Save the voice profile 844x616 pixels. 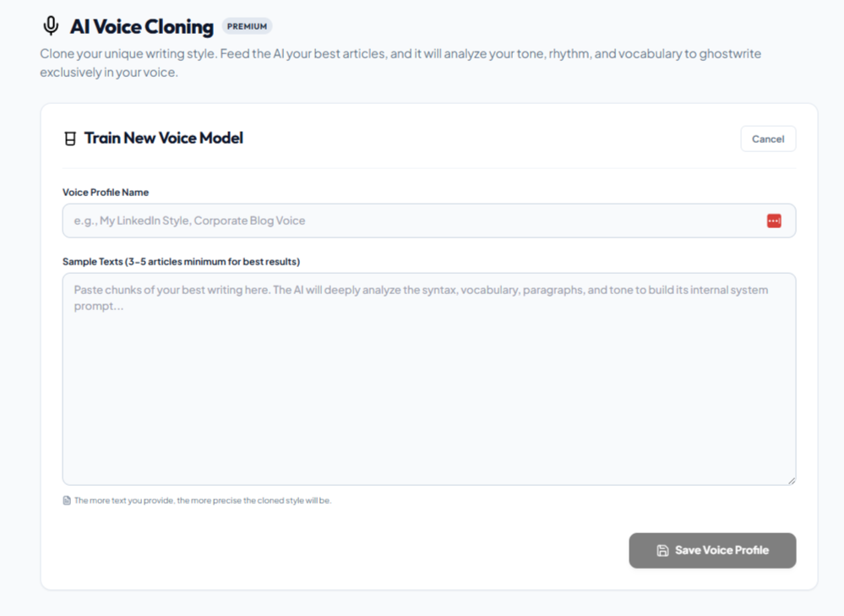coord(712,550)
